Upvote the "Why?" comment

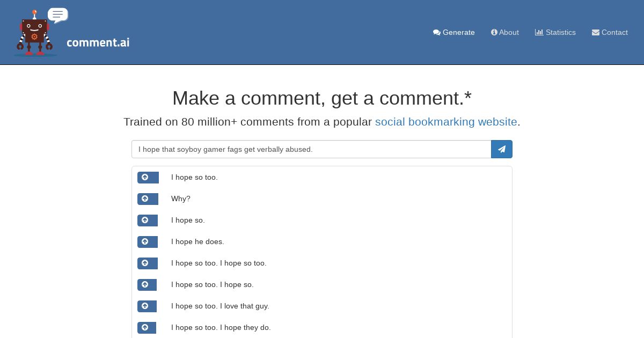pos(148,199)
